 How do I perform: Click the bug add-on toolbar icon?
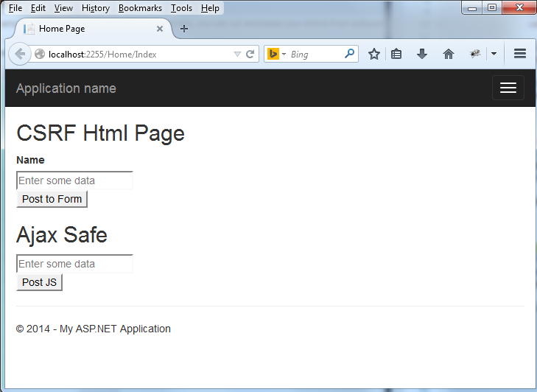tap(474, 54)
